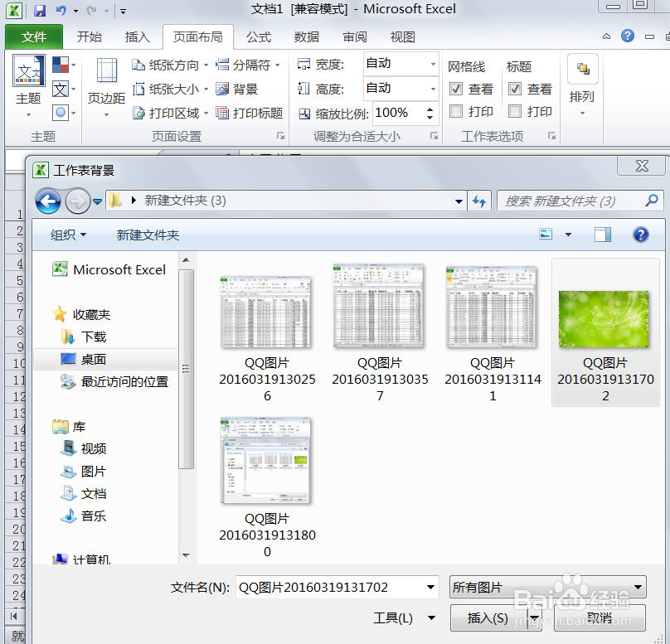
Task: Click 分隔符 page breaks
Action: pyautogui.click(x=247, y=65)
